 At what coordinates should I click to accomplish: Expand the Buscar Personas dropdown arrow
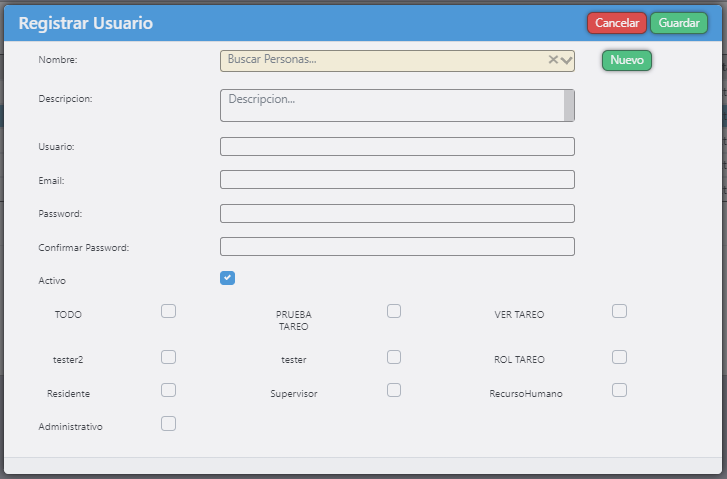[x=567, y=60]
